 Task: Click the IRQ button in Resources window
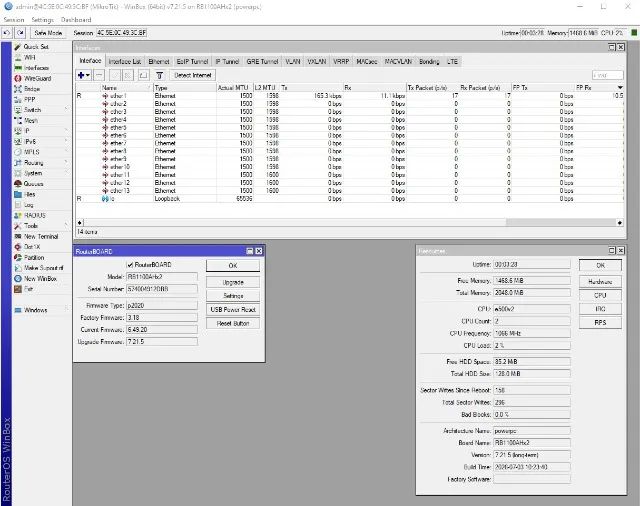[600, 309]
